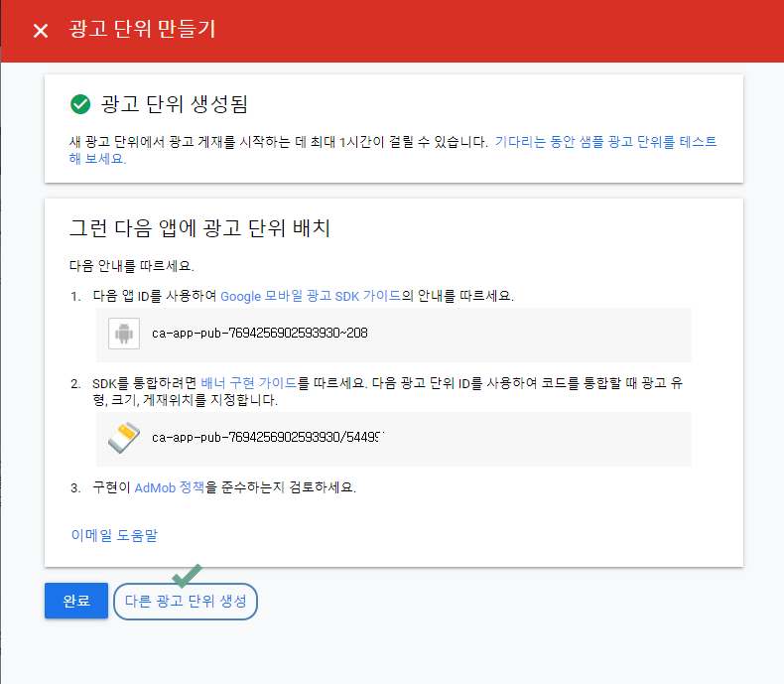Select the app ID ending in ~208

pos(259,334)
